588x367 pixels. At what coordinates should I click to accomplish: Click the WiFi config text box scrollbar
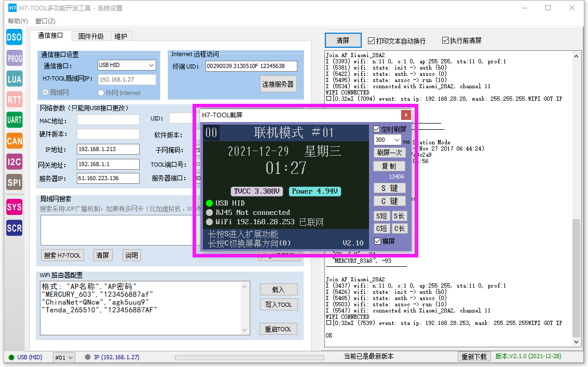pyautogui.click(x=245, y=308)
